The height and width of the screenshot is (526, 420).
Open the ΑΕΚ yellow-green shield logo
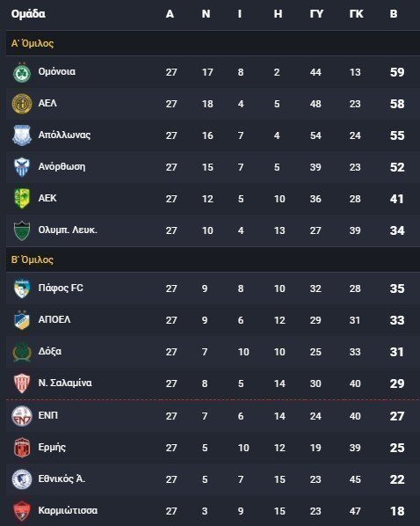pos(22,198)
